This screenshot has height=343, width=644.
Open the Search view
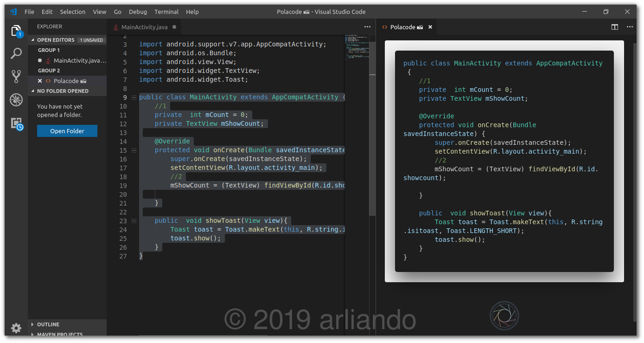point(16,53)
